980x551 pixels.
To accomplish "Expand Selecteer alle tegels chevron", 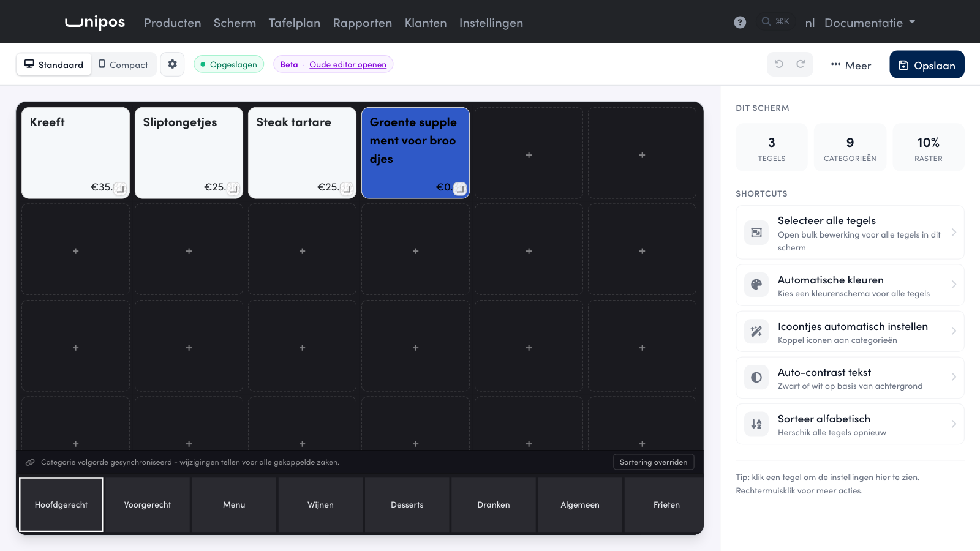I will pyautogui.click(x=954, y=233).
